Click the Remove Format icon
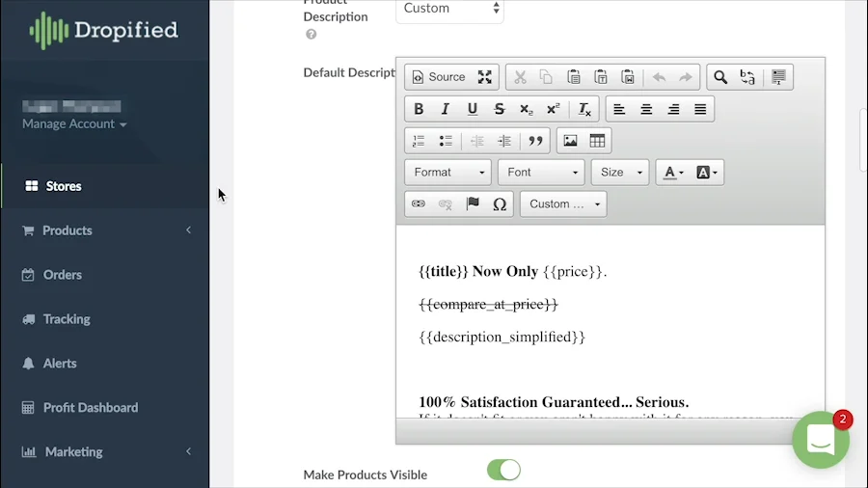Image resolution: width=868 pixels, height=488 pixels. click(x=584, y=109)
